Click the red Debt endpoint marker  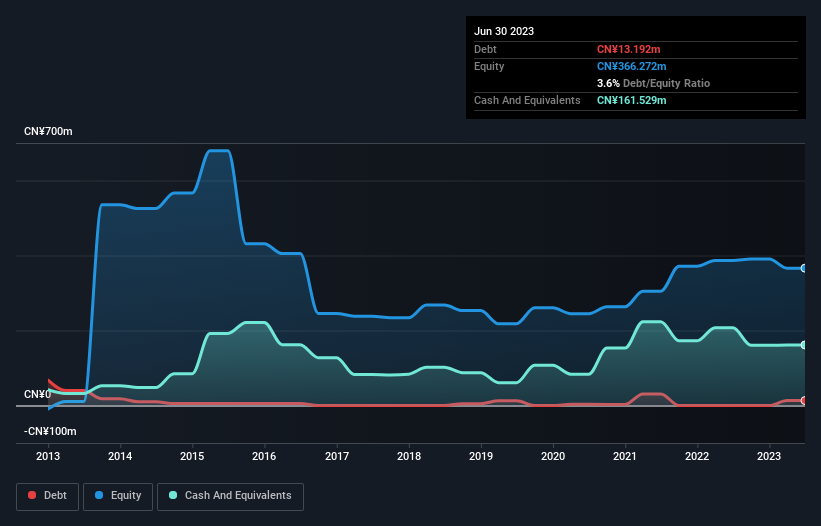pyautogui.click(x=804, y=400)
